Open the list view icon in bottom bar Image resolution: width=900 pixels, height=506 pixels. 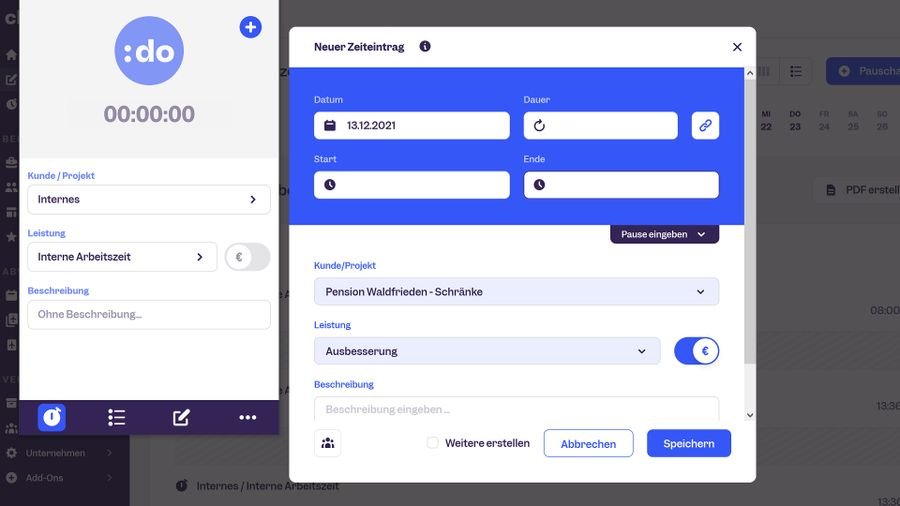116,417
